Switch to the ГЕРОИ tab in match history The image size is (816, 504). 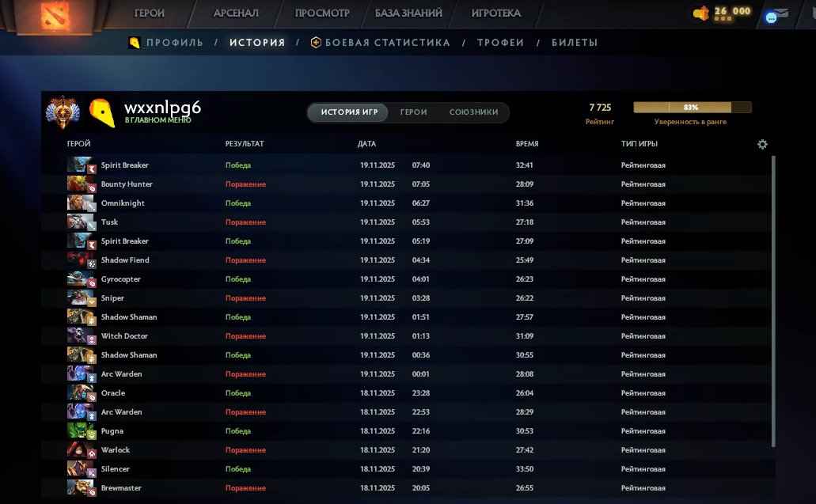[x=413, y=112]
